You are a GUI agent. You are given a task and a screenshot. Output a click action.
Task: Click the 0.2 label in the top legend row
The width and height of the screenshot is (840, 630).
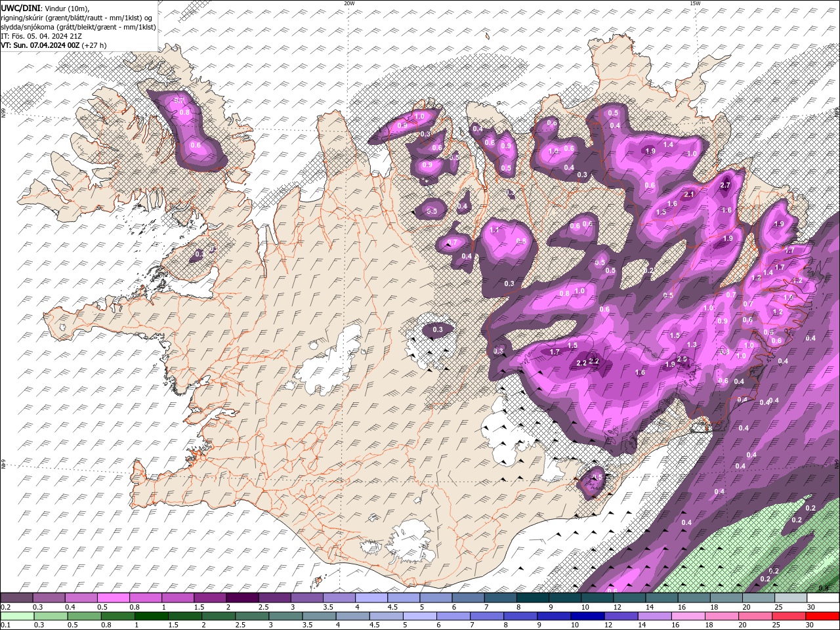5,607
